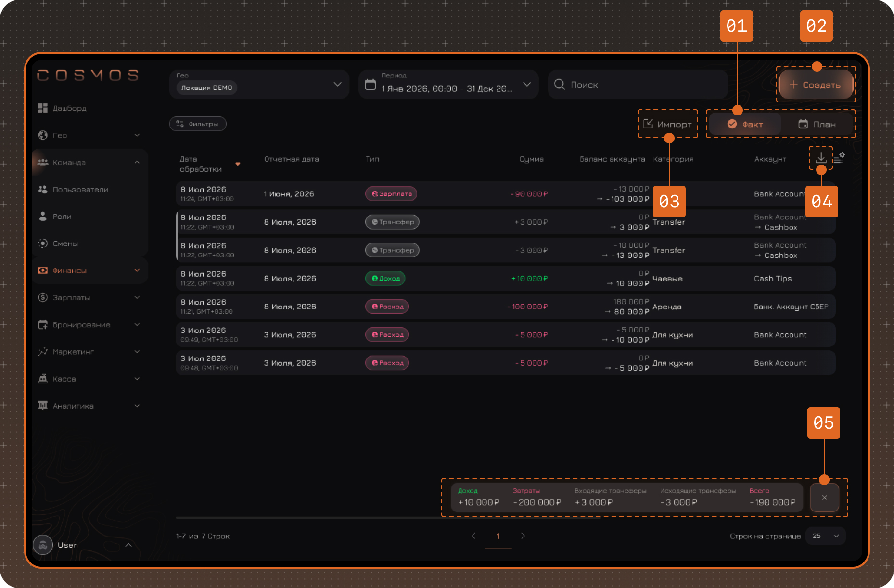Open rows per page dropdown showing 25
The image size is (894, 588).
click(x=826, y=536)
